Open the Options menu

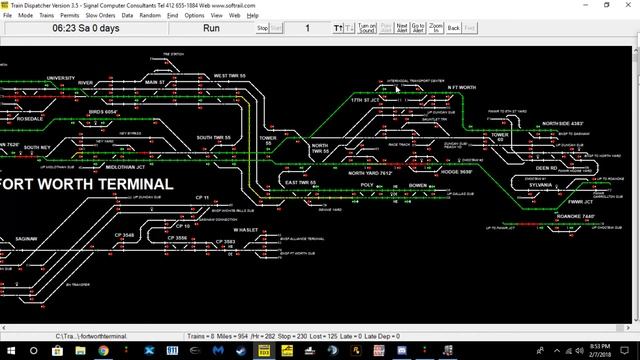[194, 16]
